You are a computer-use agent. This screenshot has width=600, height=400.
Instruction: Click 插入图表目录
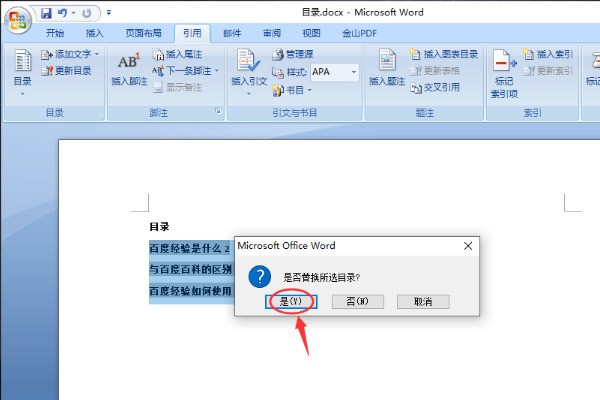tap(444, 54)
